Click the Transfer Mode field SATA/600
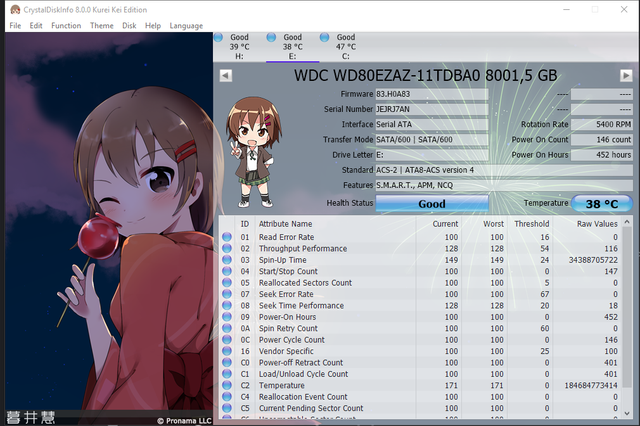The height and width of the screenshot is (426, 640). tap(432, 140)
